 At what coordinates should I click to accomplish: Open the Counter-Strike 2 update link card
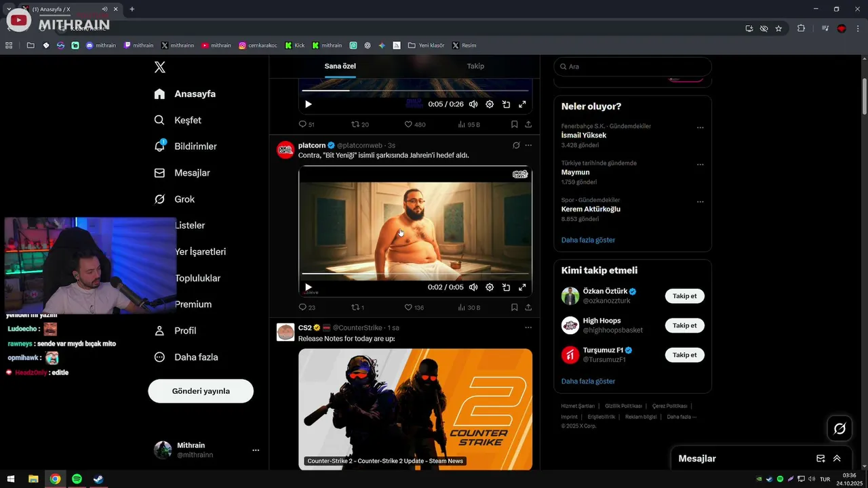[x=415, y=409]
